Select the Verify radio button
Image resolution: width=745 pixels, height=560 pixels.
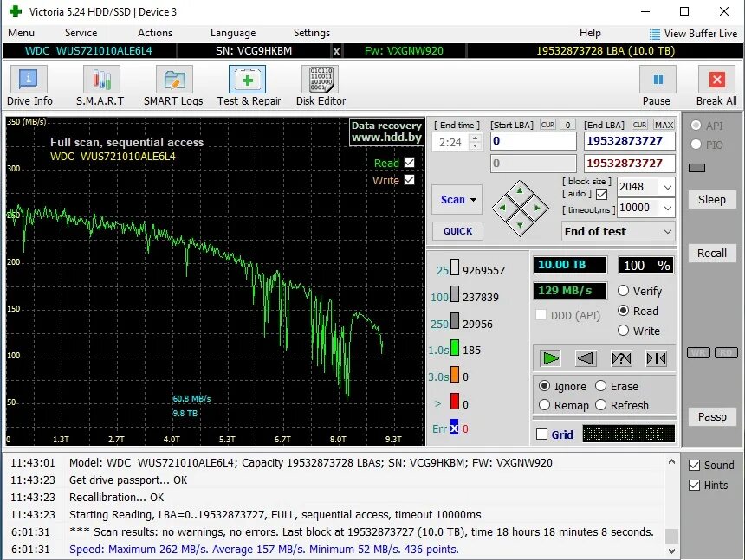click(624, 291)
